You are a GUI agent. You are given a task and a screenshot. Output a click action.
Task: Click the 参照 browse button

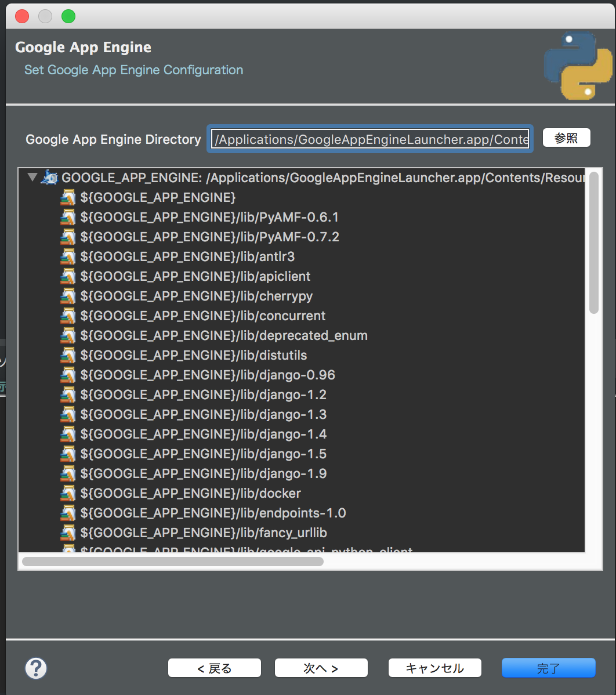pyautogui.click(x=566, y=138)
